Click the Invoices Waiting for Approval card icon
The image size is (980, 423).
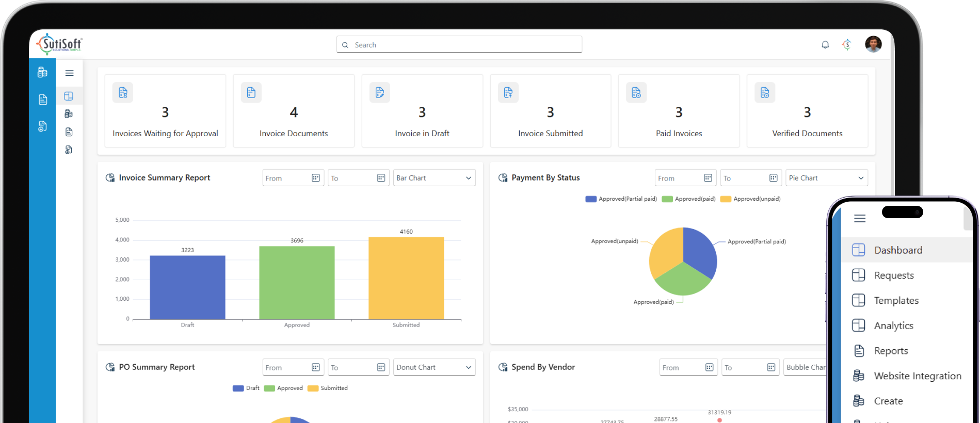[x=123, y=93]
